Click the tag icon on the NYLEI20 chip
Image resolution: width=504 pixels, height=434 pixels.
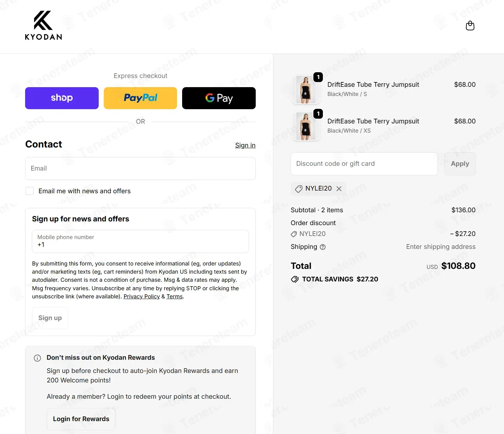[298, 189]
